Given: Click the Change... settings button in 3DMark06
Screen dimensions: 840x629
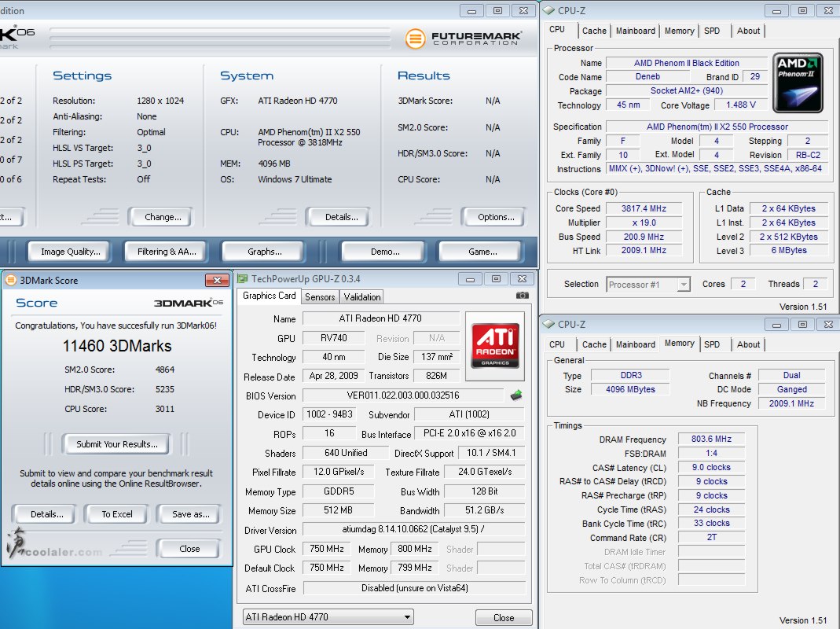Looking at the screenshot, I should coord(163,217).
